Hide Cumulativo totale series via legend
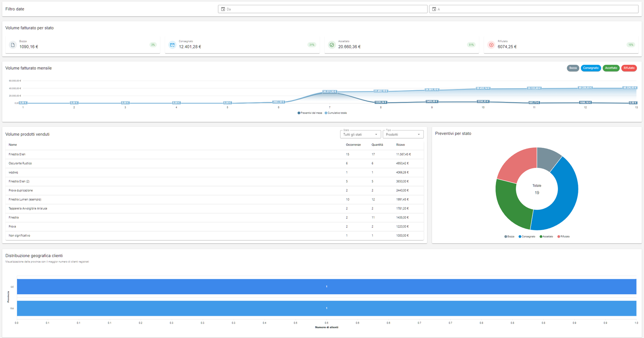The height and width of the screenshot is (338, 644). pos(336,113)
